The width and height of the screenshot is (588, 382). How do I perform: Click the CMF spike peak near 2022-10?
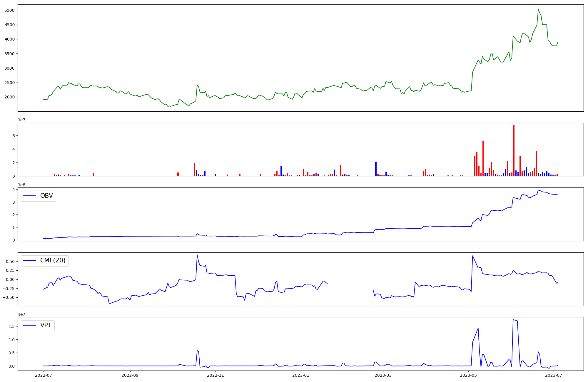[197, 255]
